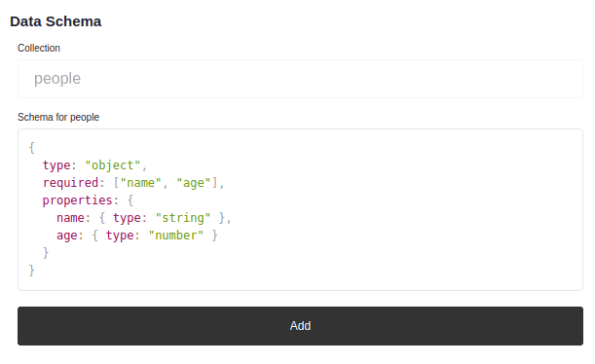Click the final closing brace
Screen dimensions: 595x364
(32, 270)
